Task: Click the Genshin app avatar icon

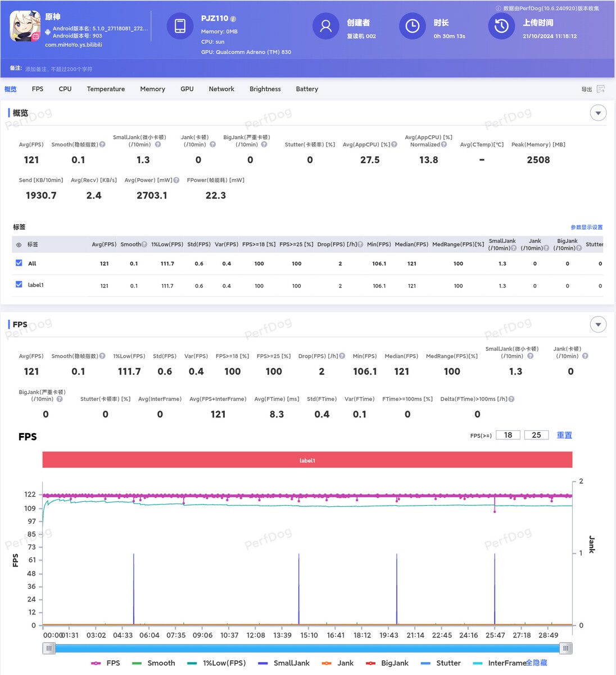Action: [x=25, y=26]
